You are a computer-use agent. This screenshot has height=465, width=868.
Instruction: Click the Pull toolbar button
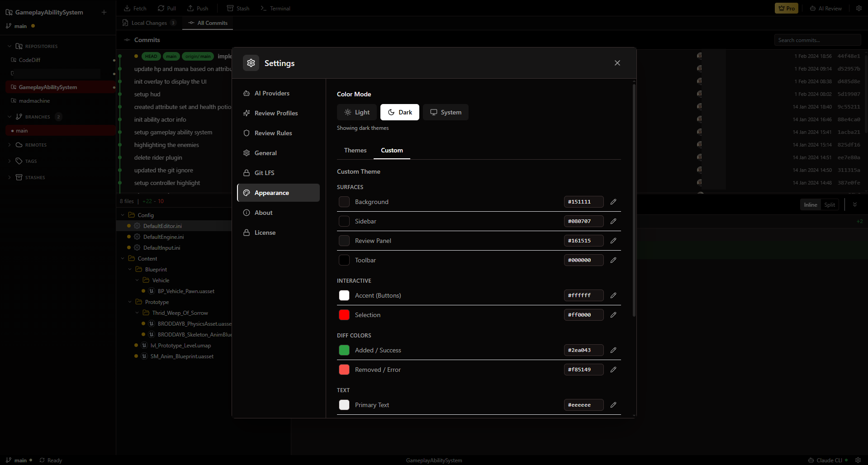click(167, 8)
